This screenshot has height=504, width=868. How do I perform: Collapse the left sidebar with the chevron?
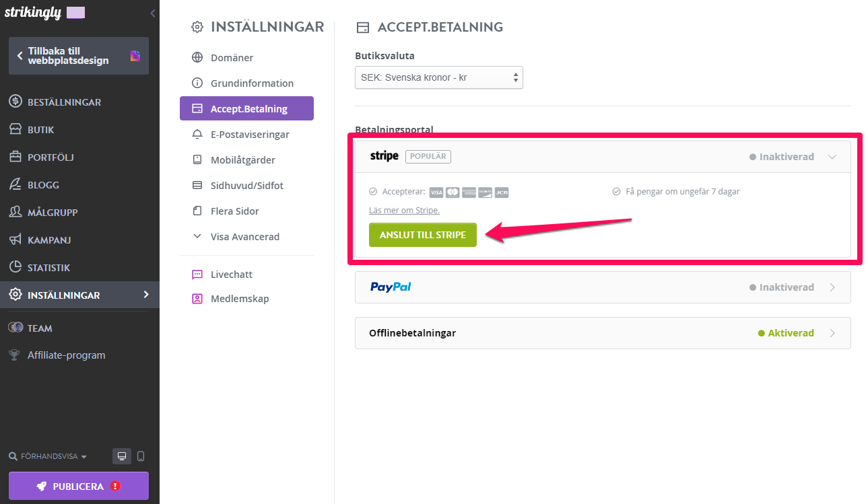point(153,13)
